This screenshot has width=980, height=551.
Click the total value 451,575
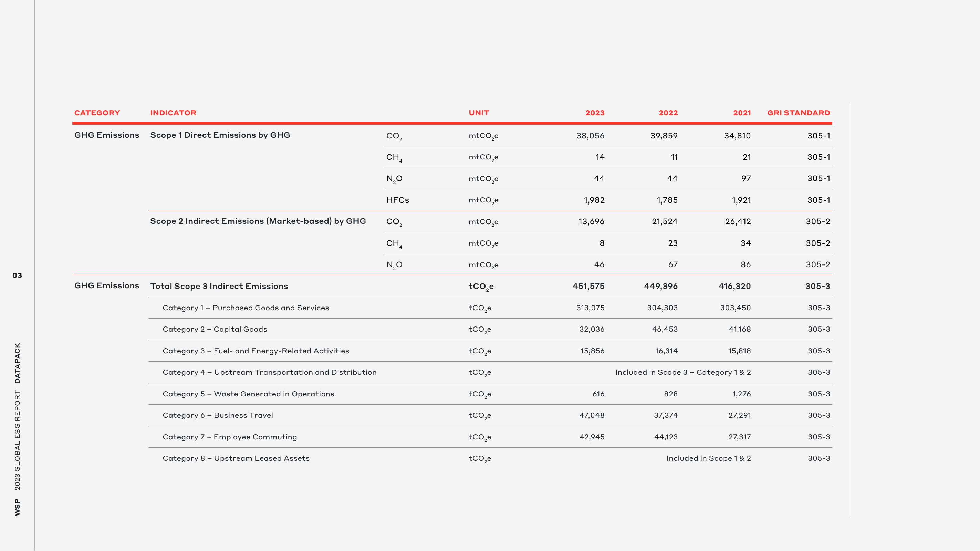(588, 286)
